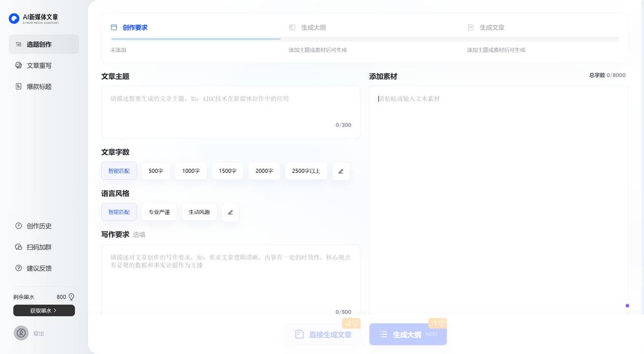Click the AI新媒体文章 logo icon

14,19
